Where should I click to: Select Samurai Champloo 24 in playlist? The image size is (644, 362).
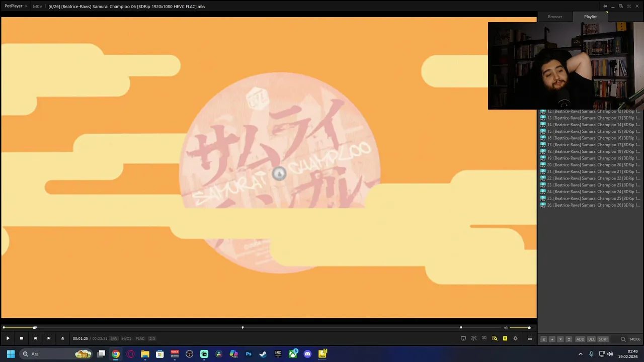pyautogui.click(x=590, y=192)
